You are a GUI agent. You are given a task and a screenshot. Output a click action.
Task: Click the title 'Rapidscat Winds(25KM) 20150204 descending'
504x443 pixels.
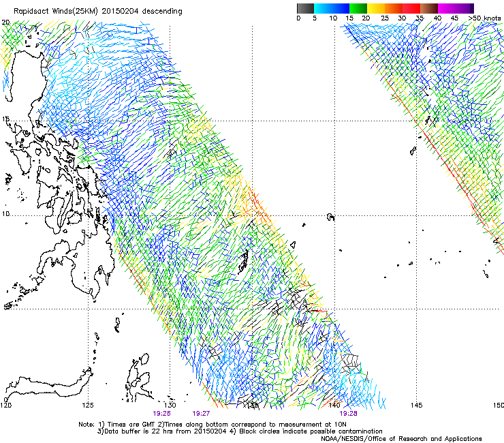click(x=98, y=12)
